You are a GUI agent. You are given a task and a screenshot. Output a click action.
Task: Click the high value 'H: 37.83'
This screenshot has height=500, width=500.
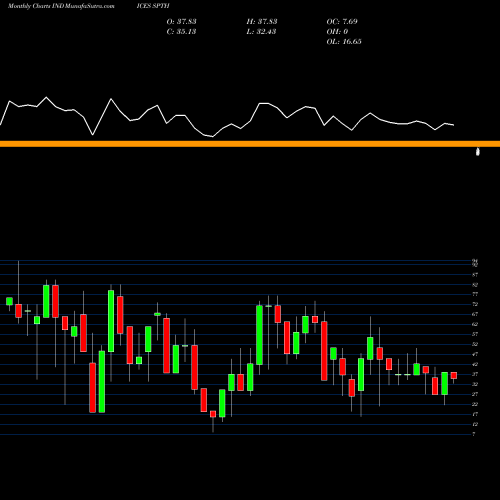(262, 21)
